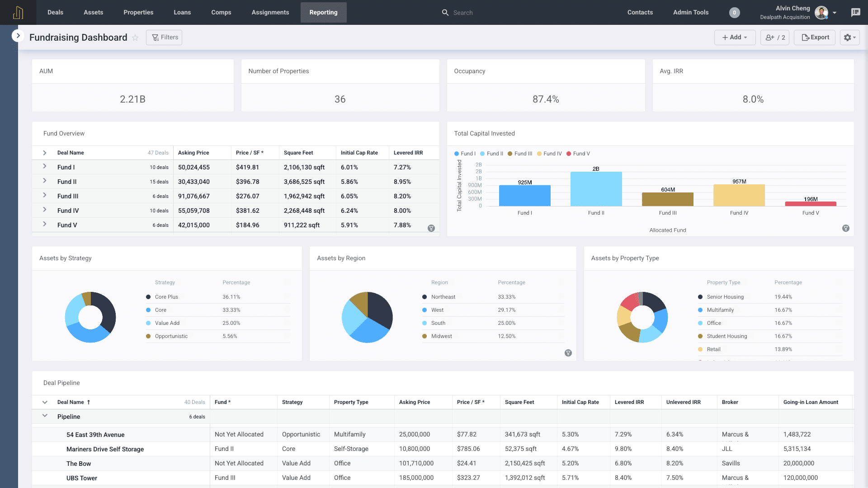
Task: Click the filter icon in Assets by Region
Action: coord(568,353)
